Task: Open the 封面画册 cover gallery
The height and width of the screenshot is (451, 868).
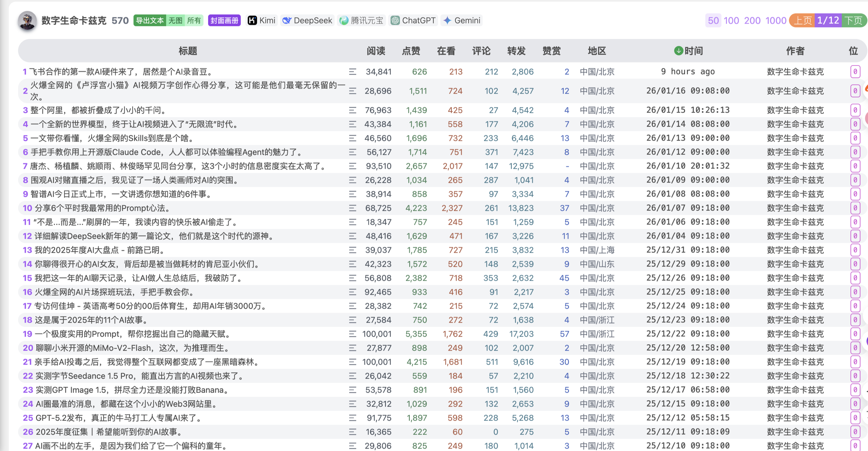Action: (224, 20)
